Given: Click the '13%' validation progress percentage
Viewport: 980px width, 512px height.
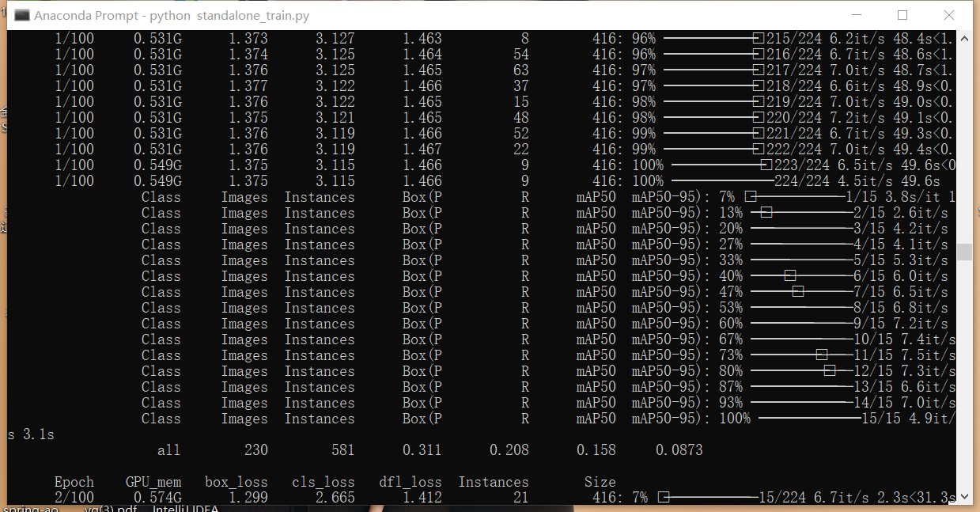Looking at the screenshot, I should [x=731, y=213].
